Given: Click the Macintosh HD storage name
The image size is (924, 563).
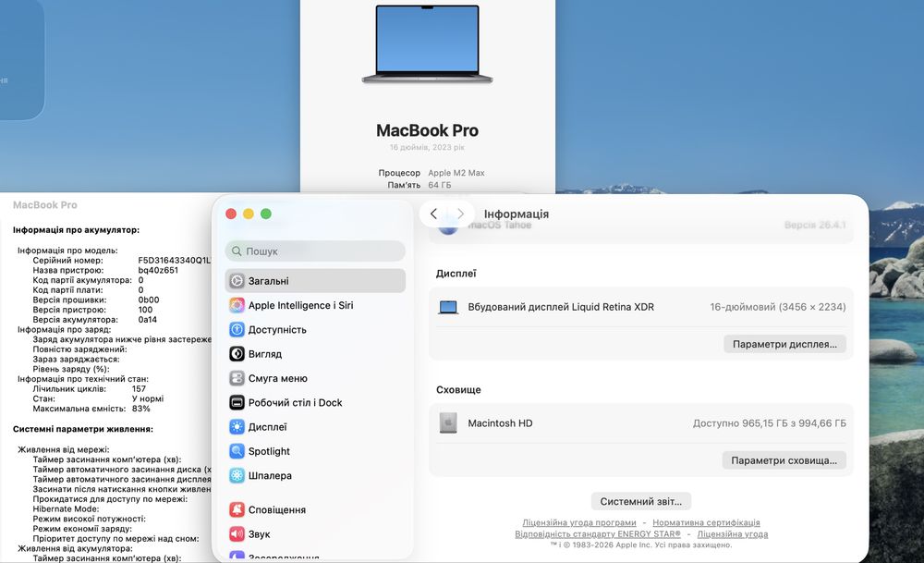Looking at the screenshot, I should point(500,423).
